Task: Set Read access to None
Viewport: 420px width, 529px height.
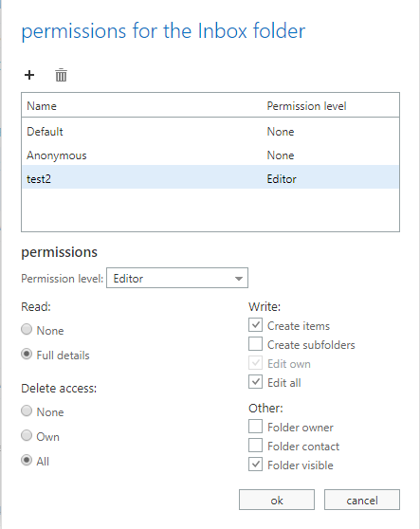Action: [27, 329]
